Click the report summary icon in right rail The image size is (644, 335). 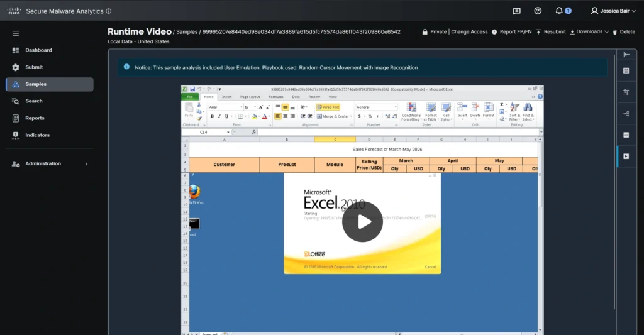[x=626, y=71]
